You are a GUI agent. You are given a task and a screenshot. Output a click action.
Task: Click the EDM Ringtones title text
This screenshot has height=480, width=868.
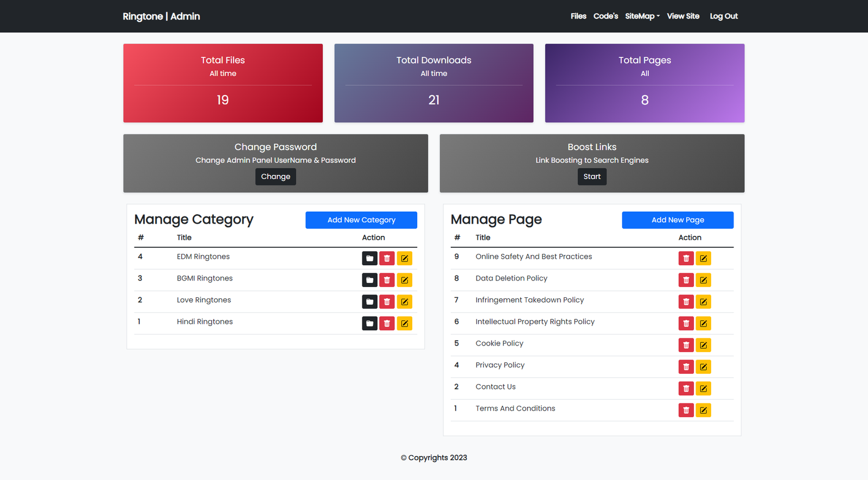pyautogui.click(x=203, y=257)
